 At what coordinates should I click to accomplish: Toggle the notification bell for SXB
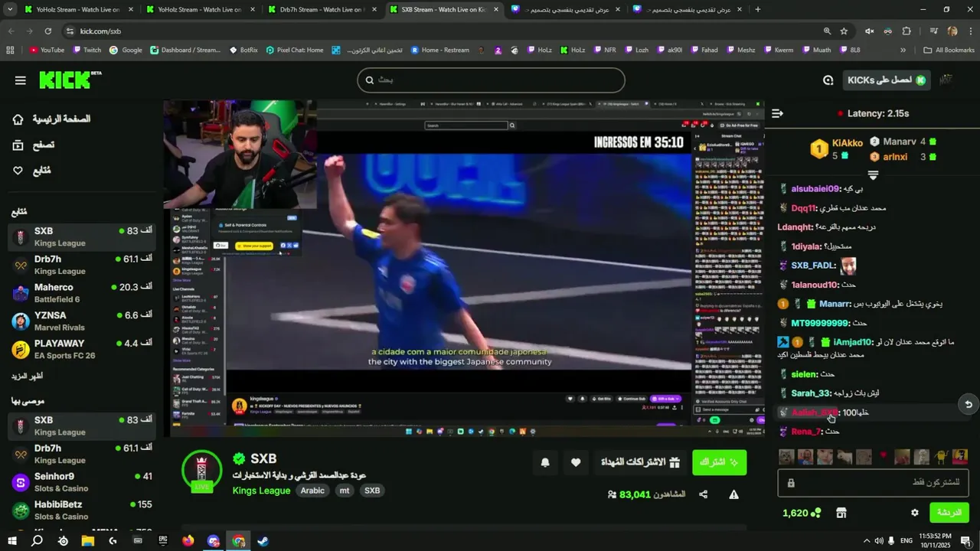tap(545, 462)
